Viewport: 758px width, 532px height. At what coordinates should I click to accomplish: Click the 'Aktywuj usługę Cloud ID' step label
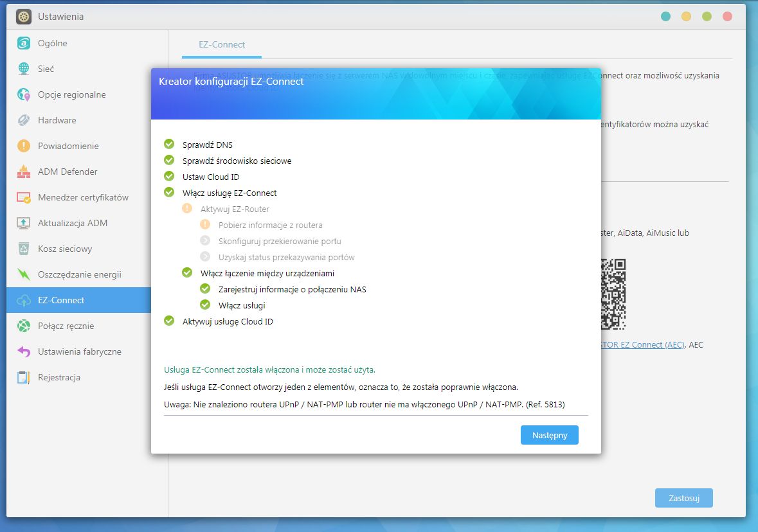228,321
